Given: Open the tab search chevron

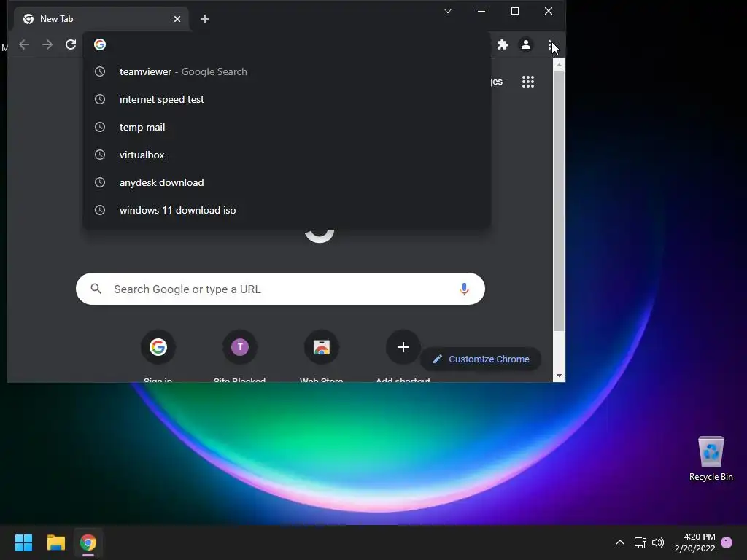Looking at the screenshot, I should (448, 11).
